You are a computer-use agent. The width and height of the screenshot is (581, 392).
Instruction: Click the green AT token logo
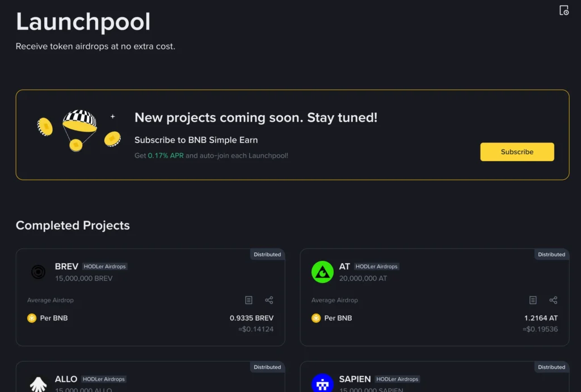pos(322,272)
